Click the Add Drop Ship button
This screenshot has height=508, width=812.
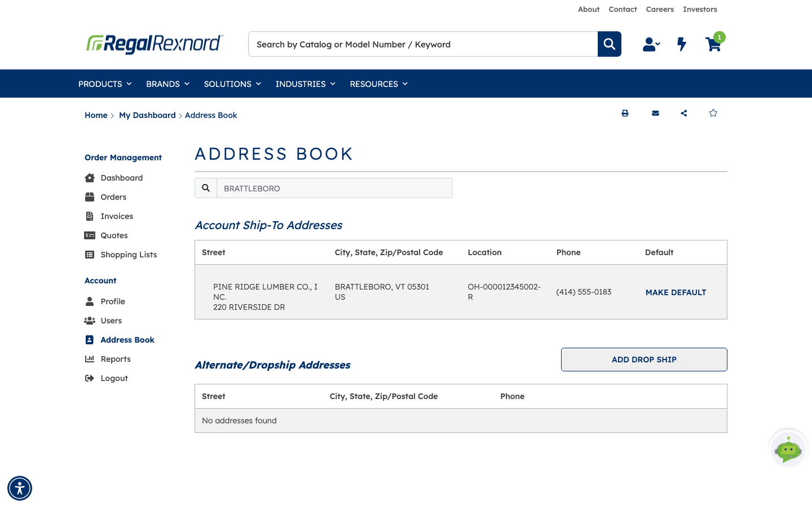(x=644, y=360)
